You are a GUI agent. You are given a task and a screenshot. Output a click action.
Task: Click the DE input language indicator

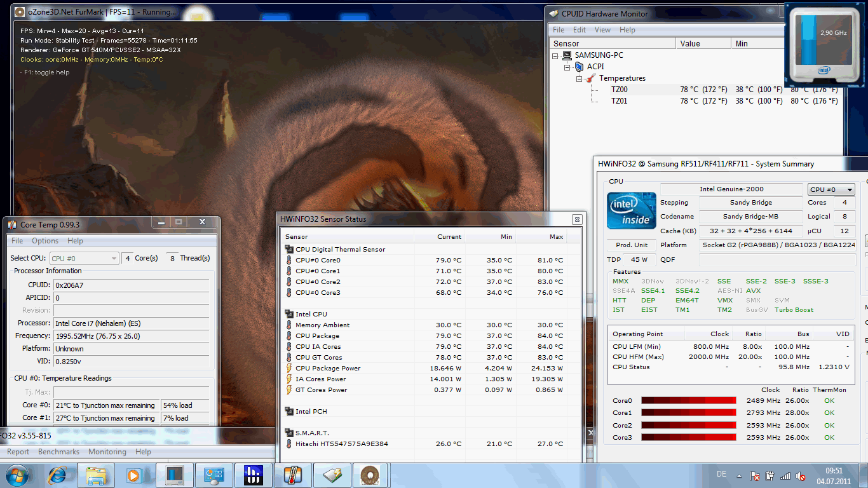722,474
